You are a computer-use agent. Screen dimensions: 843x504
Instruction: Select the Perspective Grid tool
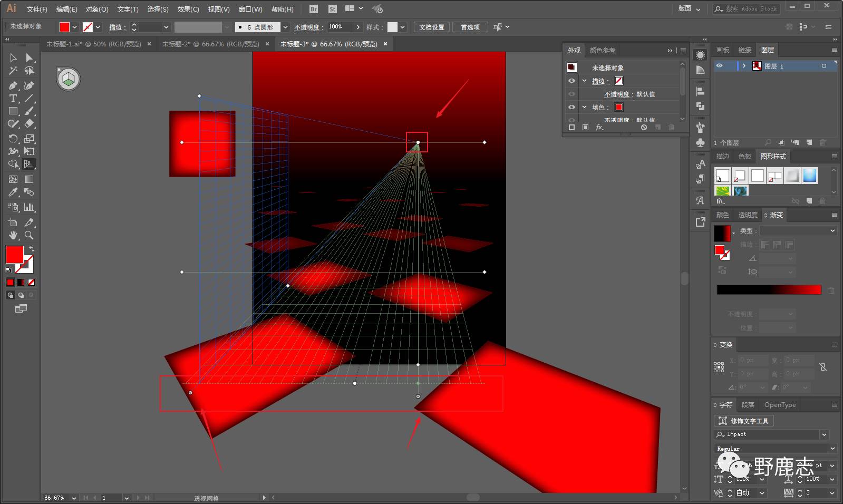point(29,164)
